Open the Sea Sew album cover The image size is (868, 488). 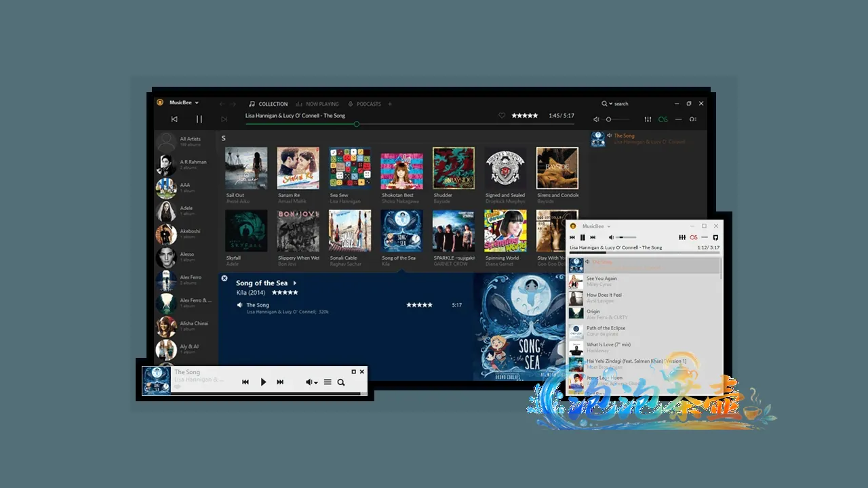tap(350, 168)
